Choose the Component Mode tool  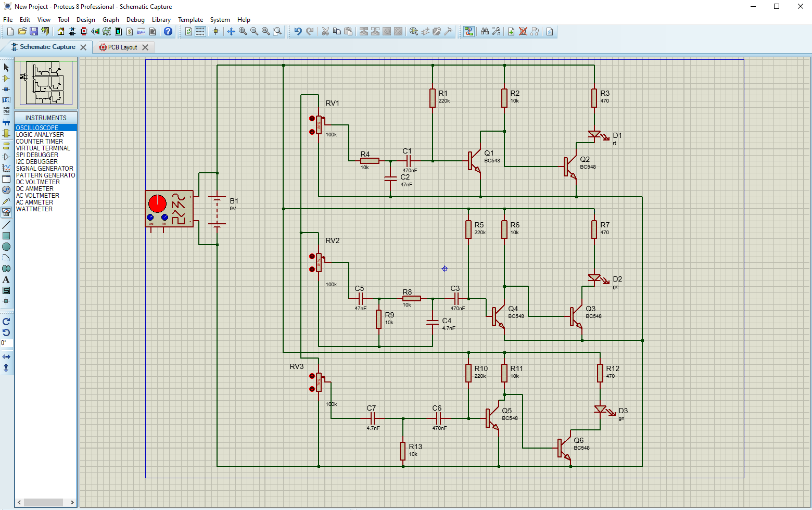click(x=6, y=79)
